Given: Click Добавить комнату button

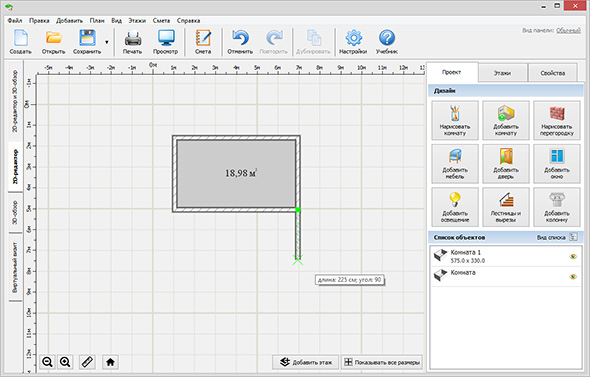Looking at the screenshot, I should point(506,120).
